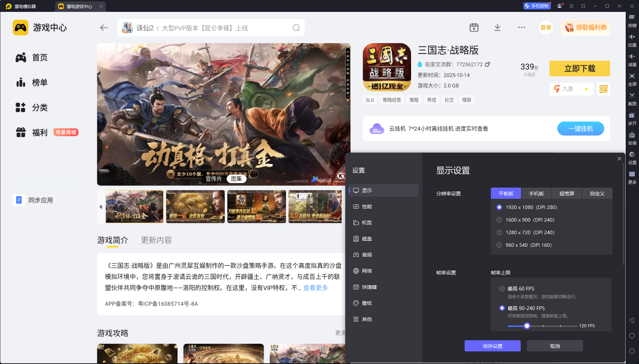The image size is (639, 364).
Task: Click the 领取福利券 coupon button
Action: (x=586, y=28)
